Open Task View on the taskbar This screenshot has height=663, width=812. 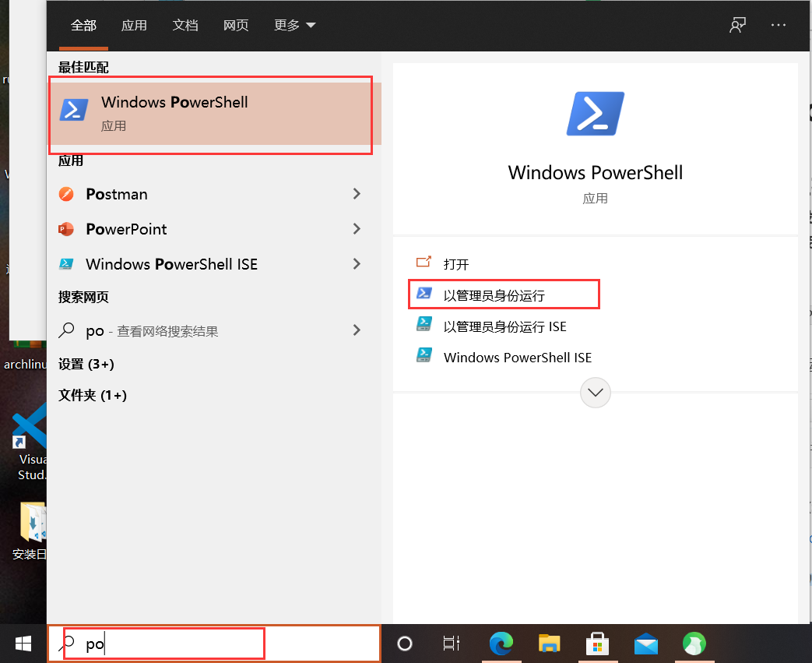click(451, 644)
